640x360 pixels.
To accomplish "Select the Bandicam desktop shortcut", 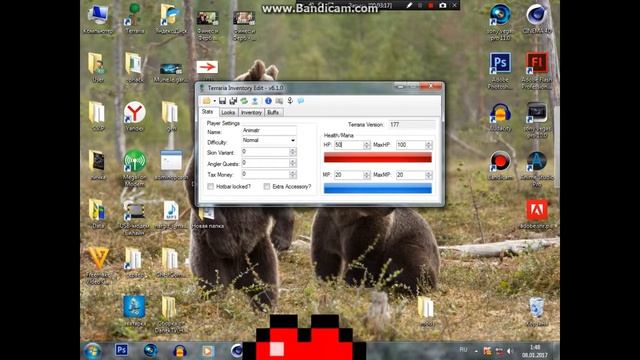I will click(x=500, y=166).
